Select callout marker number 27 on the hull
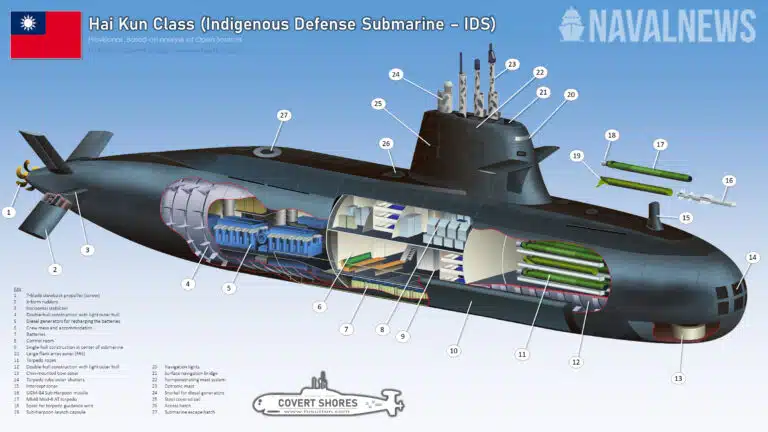The image size is (768, 432). tap(284, 116)
